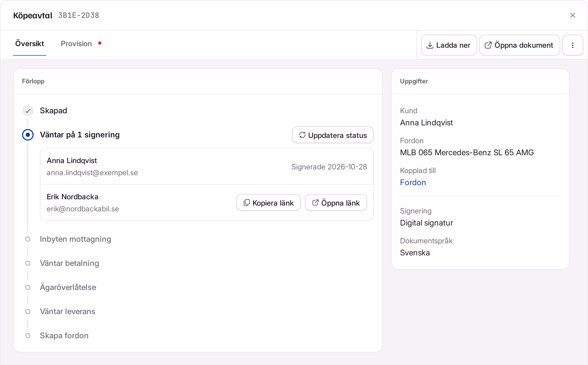588x365 pixels.
Task: Click the Väntar leverans step
Action: pyautogui.click(x=67, y=312)
